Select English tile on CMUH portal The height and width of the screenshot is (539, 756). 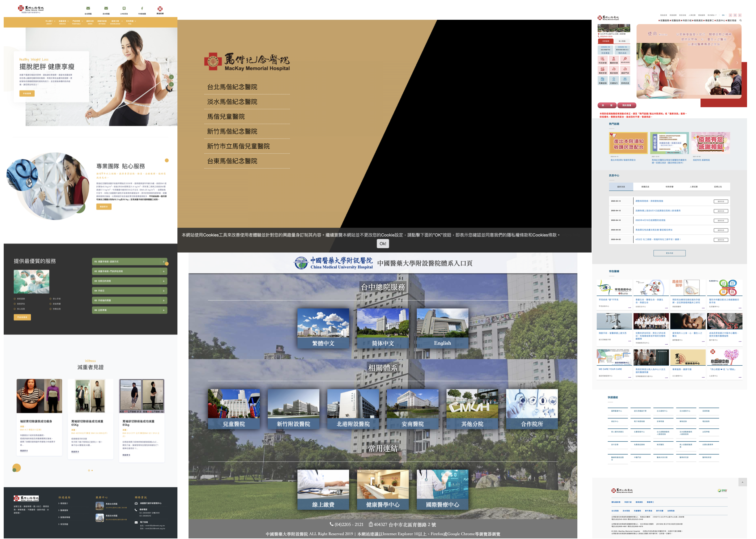442,328
